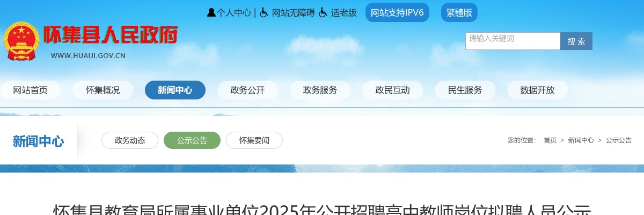Click the accessibility icon beside 适老版
The height and width of the screenshot is (215, 644).
323,12
